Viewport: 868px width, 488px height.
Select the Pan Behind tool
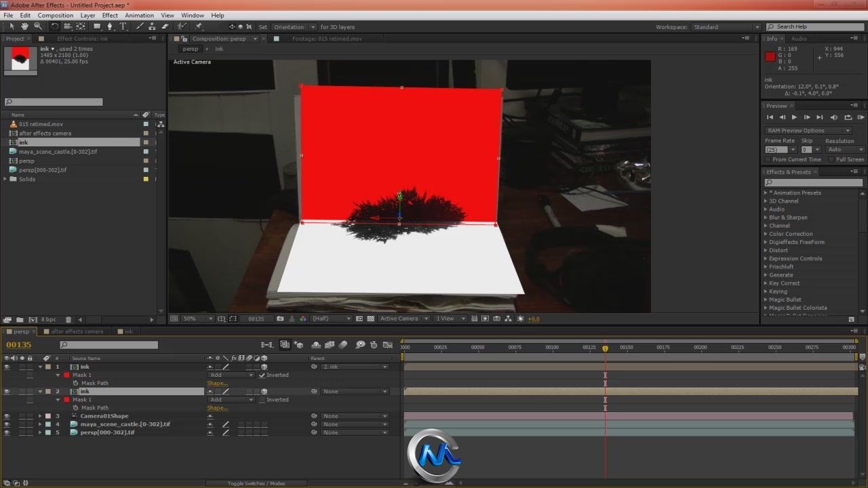(81, 26)
